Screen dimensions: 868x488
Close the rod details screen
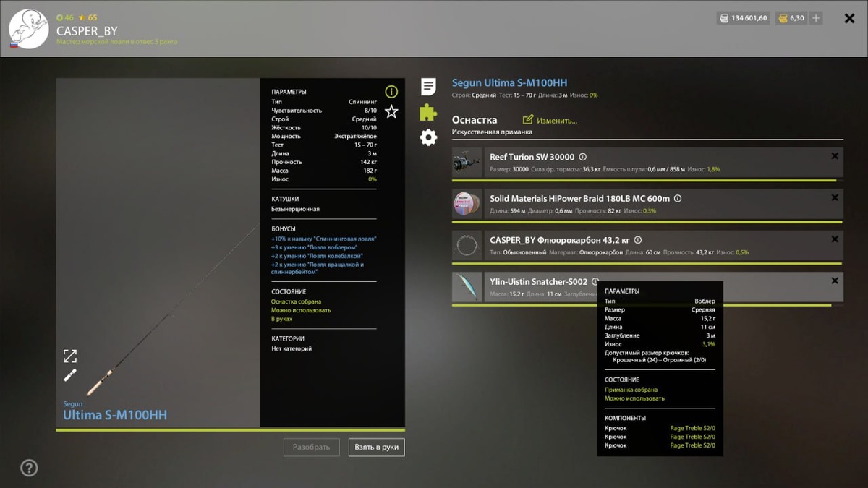click(x=850, y=18)
